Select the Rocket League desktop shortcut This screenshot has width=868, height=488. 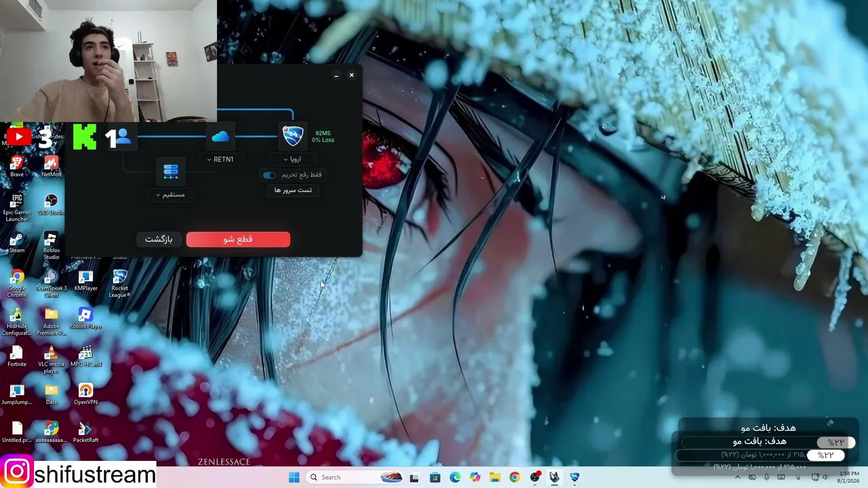click(x=120, y=283)
